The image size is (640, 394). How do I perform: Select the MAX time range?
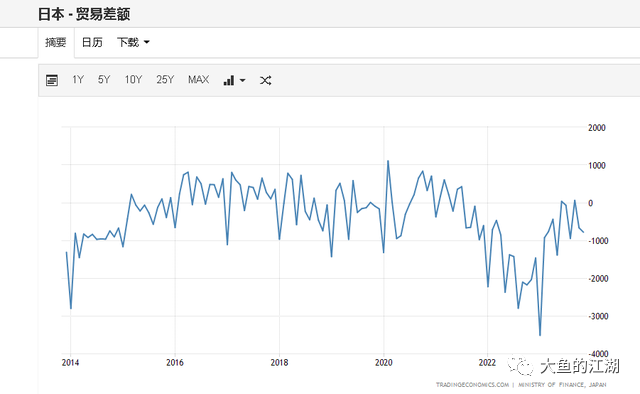[x=198, y=80]
